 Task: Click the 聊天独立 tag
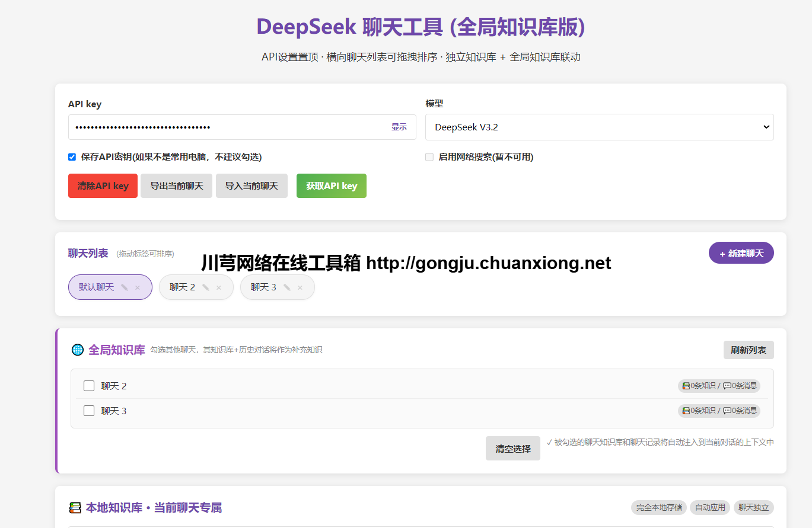click(754, 508)
